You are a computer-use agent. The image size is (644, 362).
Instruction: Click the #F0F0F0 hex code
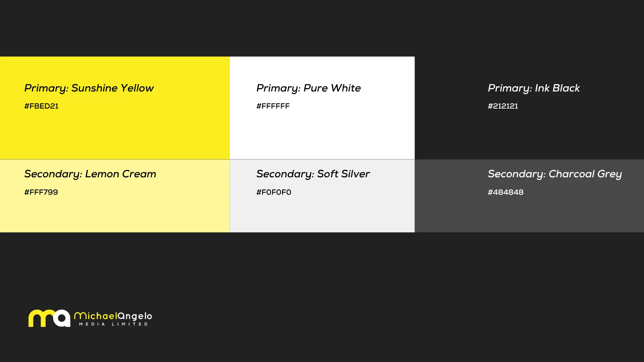(274, 192)
